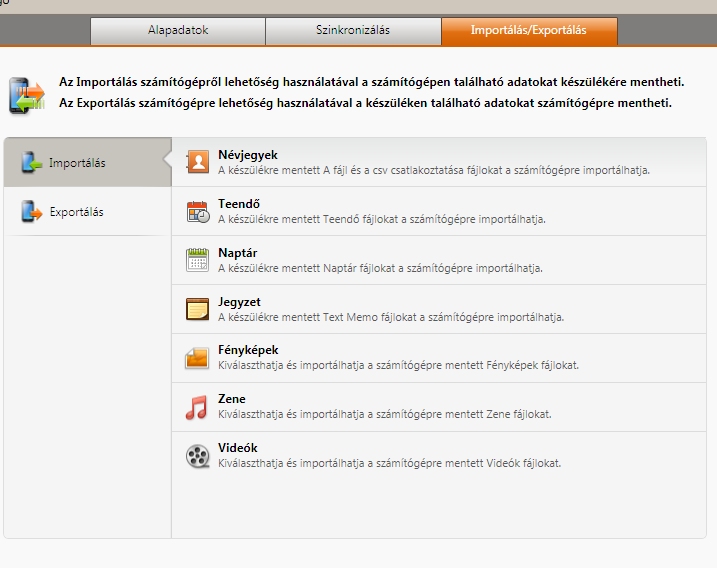The width and height of the screenshot is (717, 568).
Task: Click the Teendő fájlokat description text
Action: pos(382,220)
